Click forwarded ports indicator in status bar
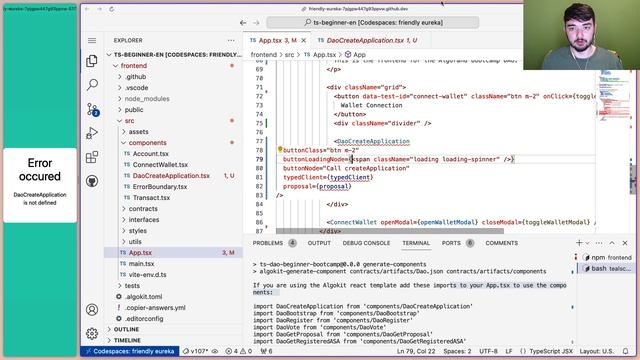The image size is (640, 360). pyautogui.click(x=267, y=351)
